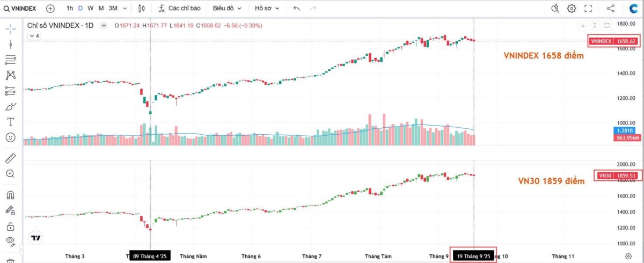
Task: Click the TradingView logo on chart
Action: click(36, 238)
